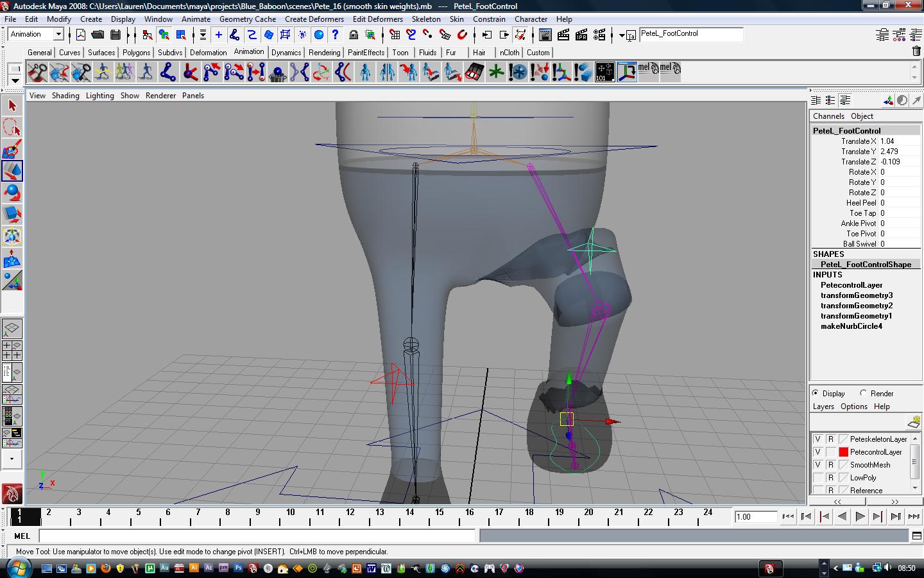Expand the makeNurbCircle4 input node
Image resolution: width=924 pixels, height=578 pixels.
click(851, 326)
